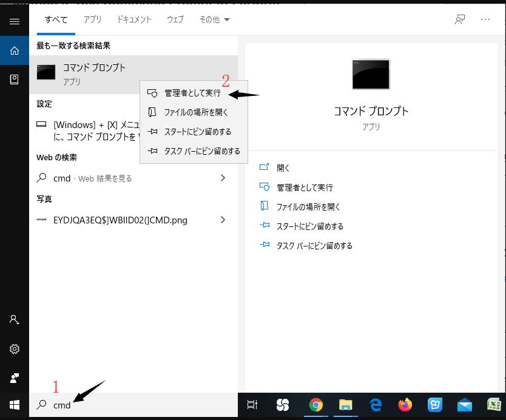This screenshot has width=506, height=420.
Task: Expand the その他 dropdown in the search tabs
Action: click(x=211, y=19)
